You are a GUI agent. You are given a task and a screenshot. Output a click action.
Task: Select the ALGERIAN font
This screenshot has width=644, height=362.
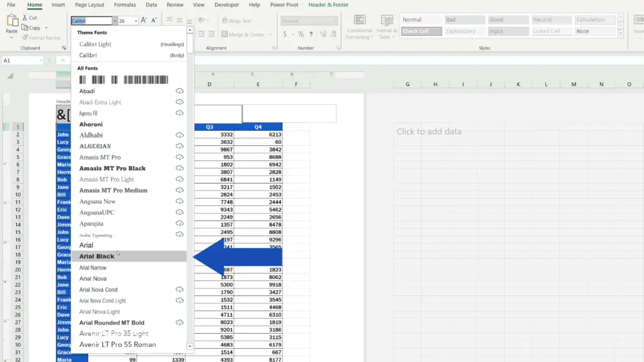(129, 146)
